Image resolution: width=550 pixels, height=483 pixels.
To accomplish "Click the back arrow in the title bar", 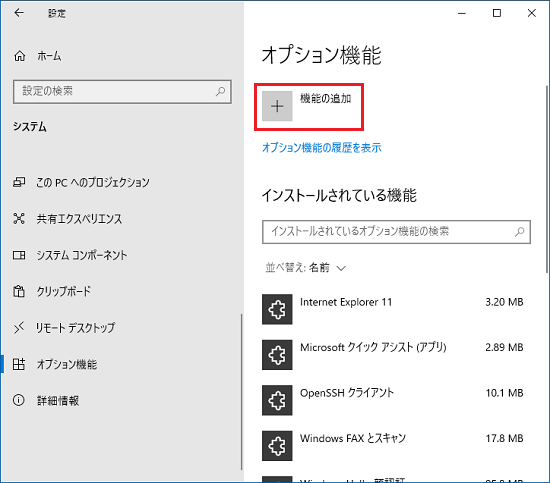I will coord(19,13).
